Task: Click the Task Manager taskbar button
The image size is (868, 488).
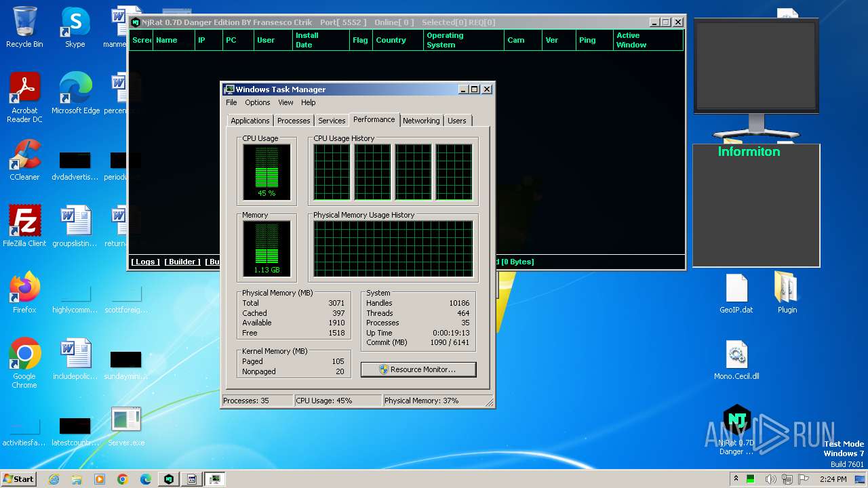Action: coord(215,479)
